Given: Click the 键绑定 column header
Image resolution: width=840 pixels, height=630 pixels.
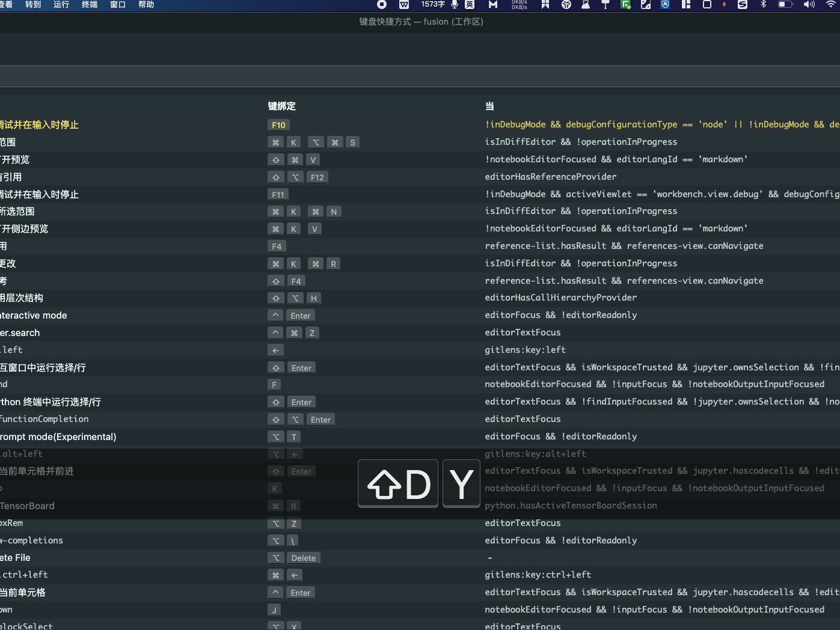Looking at the screenshot, I should click(281, 106).
